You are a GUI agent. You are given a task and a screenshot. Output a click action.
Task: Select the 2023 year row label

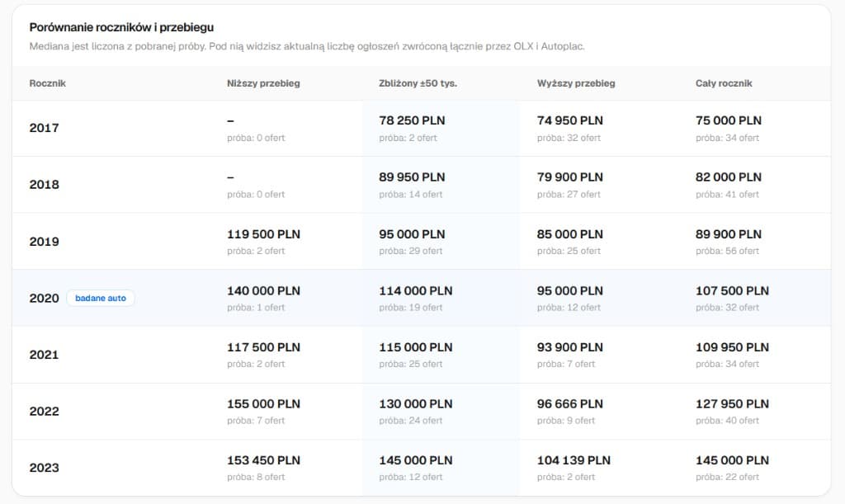(44, 468)
